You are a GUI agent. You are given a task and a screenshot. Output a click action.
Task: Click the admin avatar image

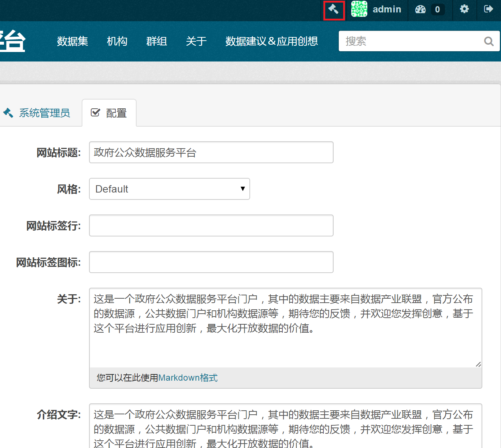359,9
